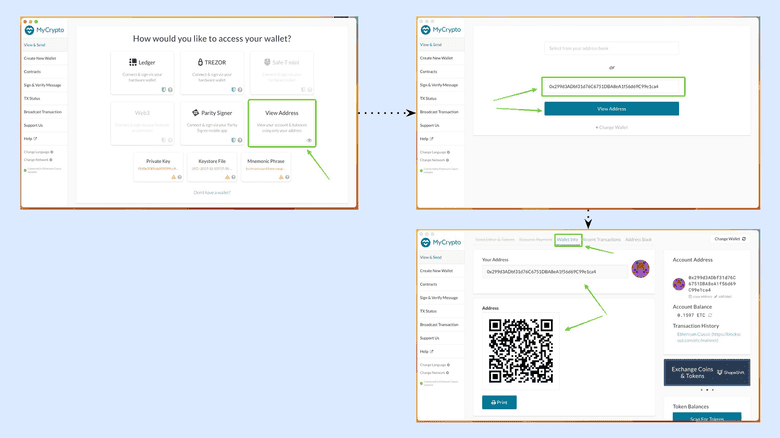Screen dimensions: 780x438
Task: Click the eye icon on View Address card
Action: [x=309, y=140]
